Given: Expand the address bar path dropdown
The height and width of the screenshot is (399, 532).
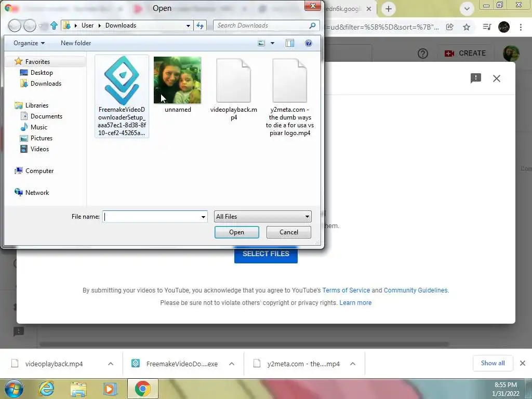Looking at the screenshot, I should (x=188, y=25).
